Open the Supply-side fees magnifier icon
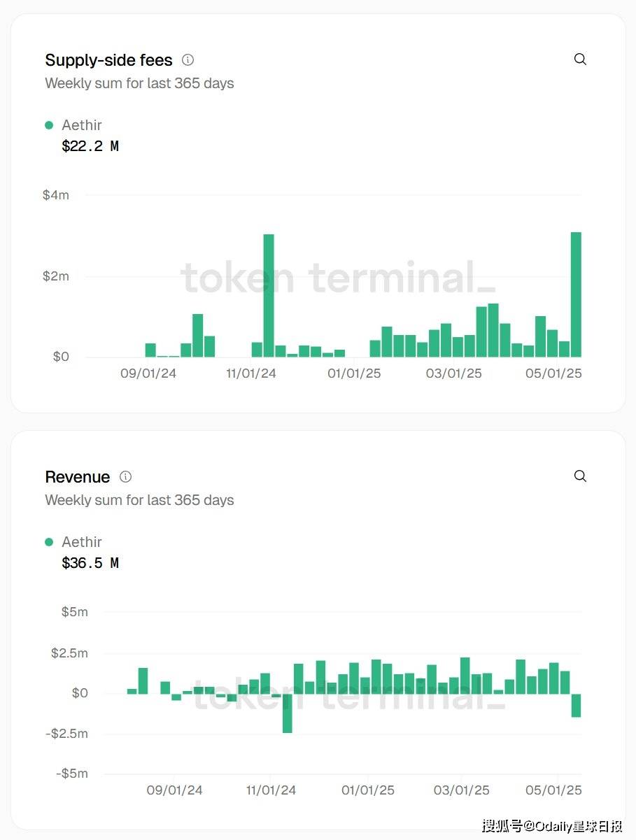Image resolution: width=636 pixels, height=840 pixels. [x=580, y=59]
